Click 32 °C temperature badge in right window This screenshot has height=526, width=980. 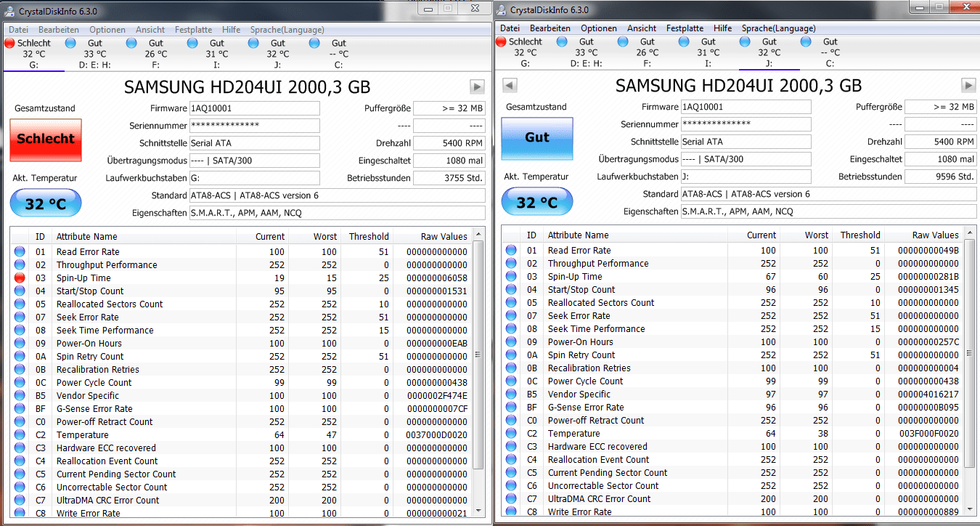(537, 202)
